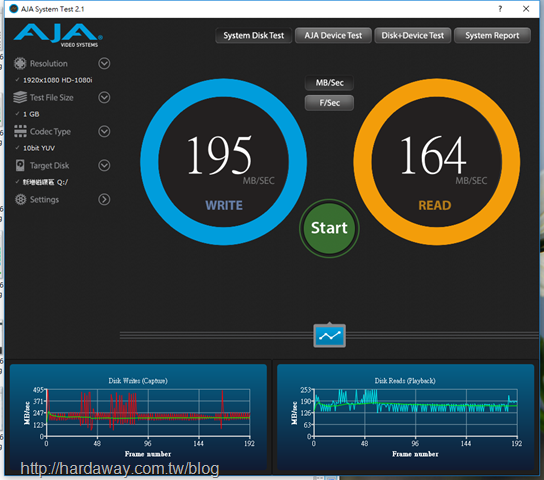Click the Settings gear icon
The image size is (544, 480).
click(x=20, y=199)
